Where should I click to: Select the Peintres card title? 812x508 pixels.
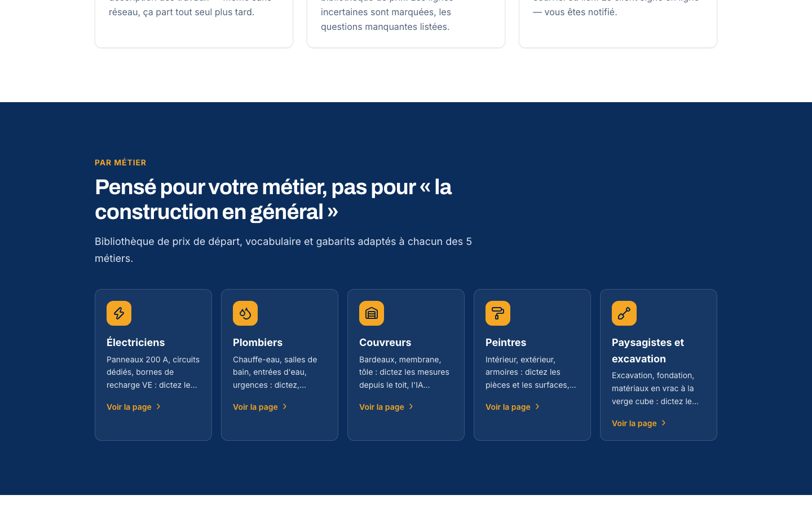point(506,343)
